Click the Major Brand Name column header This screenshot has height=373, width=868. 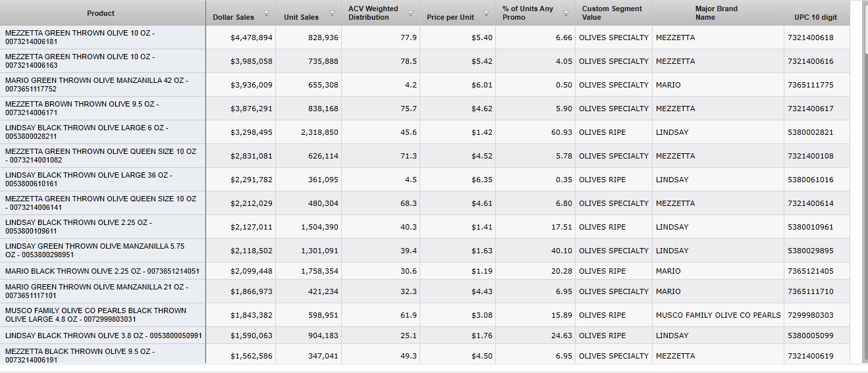click(x=716, y=13)
